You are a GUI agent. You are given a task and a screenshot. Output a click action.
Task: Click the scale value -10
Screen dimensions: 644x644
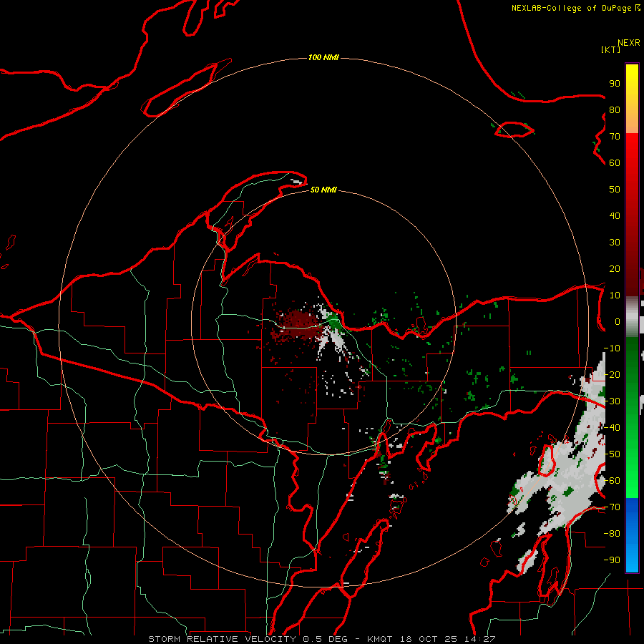[x=612, y=348]
